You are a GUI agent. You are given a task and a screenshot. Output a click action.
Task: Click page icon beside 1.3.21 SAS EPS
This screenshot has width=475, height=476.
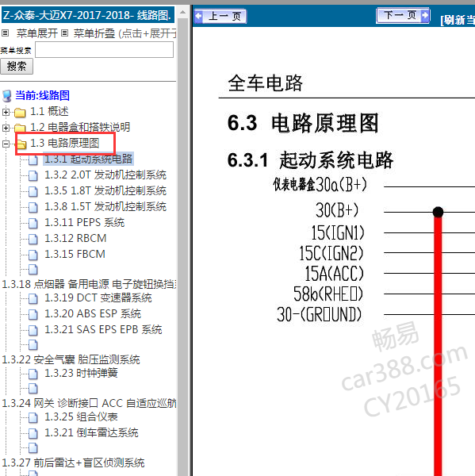coord(33,330)
